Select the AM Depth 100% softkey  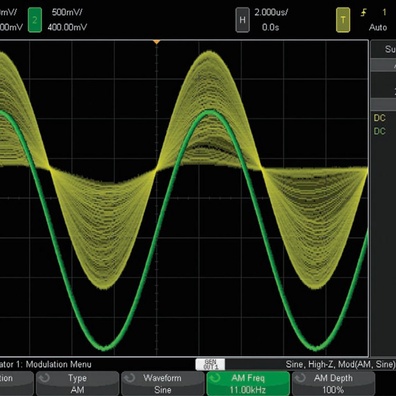pos(333,384)
